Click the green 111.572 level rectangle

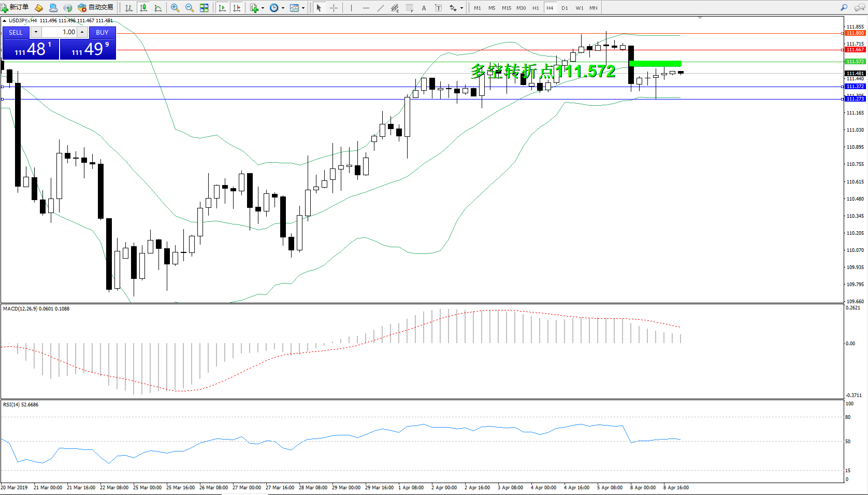655,64
